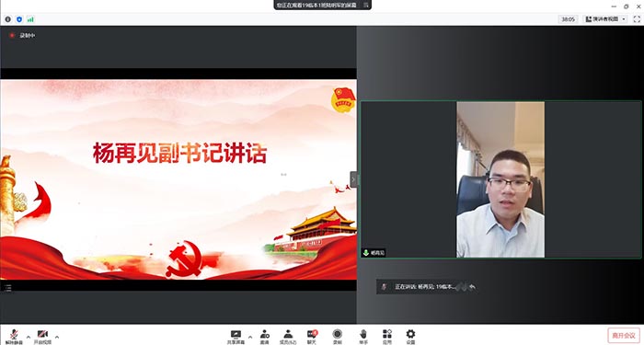
Task: Expand the share screen options arrow
Action: tap(250, 337)
